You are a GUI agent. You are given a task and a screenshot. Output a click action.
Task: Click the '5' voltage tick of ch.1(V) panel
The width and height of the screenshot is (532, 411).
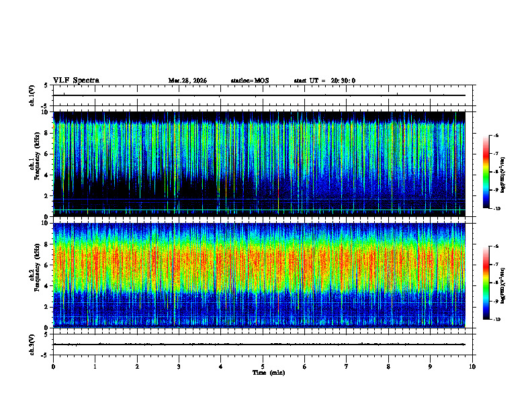click(x=46, y=85)
